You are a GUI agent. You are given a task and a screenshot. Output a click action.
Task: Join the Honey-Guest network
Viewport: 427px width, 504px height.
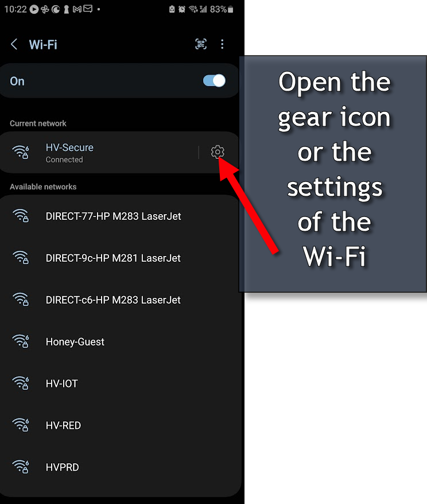coord(121,342)
